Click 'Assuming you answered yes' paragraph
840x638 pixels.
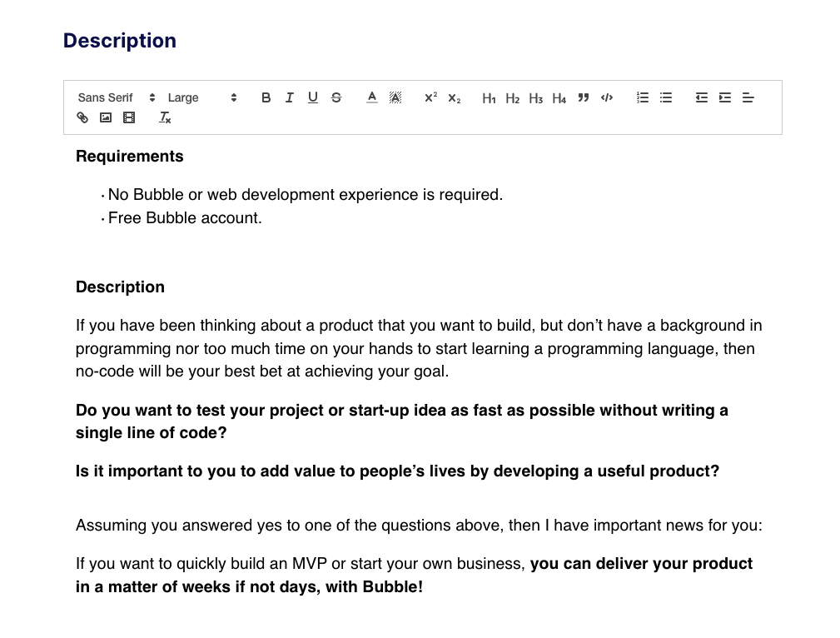tap(419, 526)
